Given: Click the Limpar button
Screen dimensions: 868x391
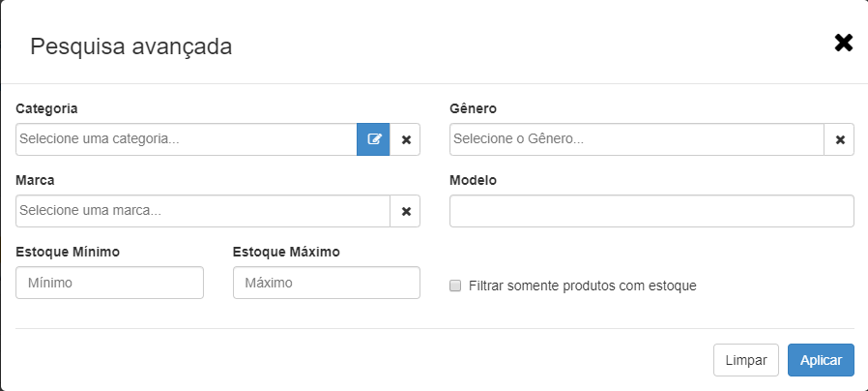Looking at the screenshot, I should pyautogui.click(x=745, y=360).
